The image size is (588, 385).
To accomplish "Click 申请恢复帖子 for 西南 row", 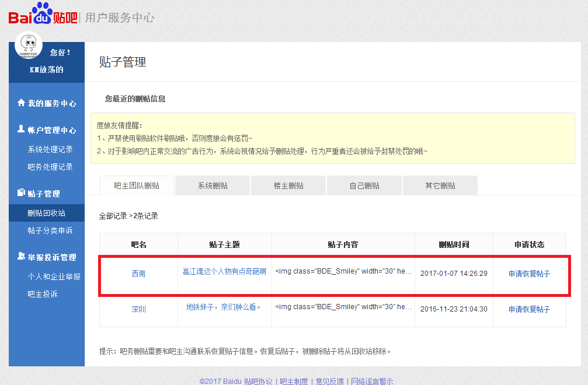I will coord(529,274).
